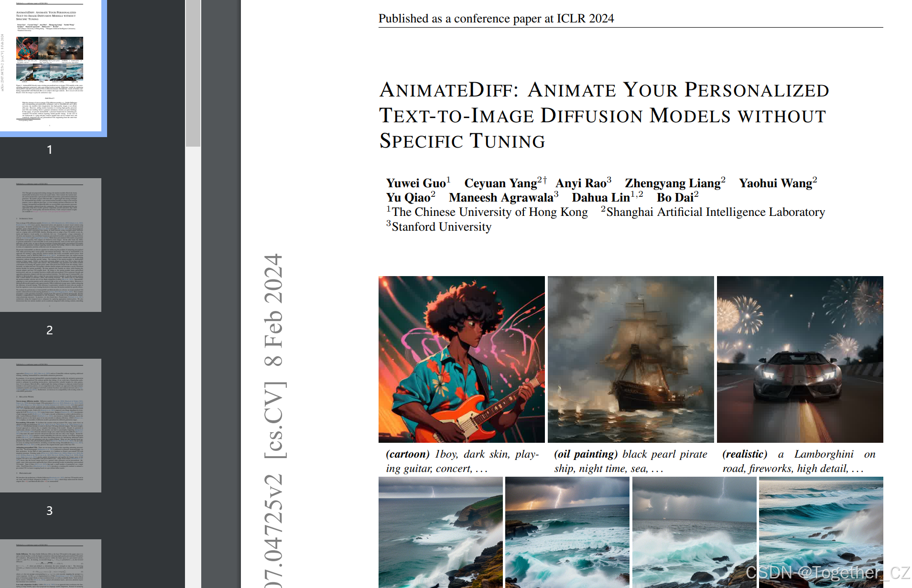Click the grey stormy sea image with faint lightning

coord(695,532)
